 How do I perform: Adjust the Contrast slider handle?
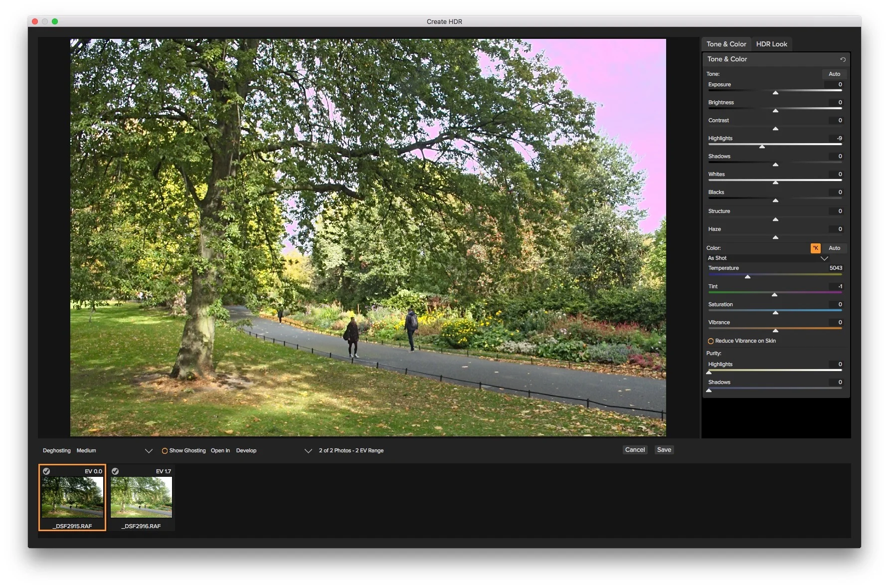point(775,128)
